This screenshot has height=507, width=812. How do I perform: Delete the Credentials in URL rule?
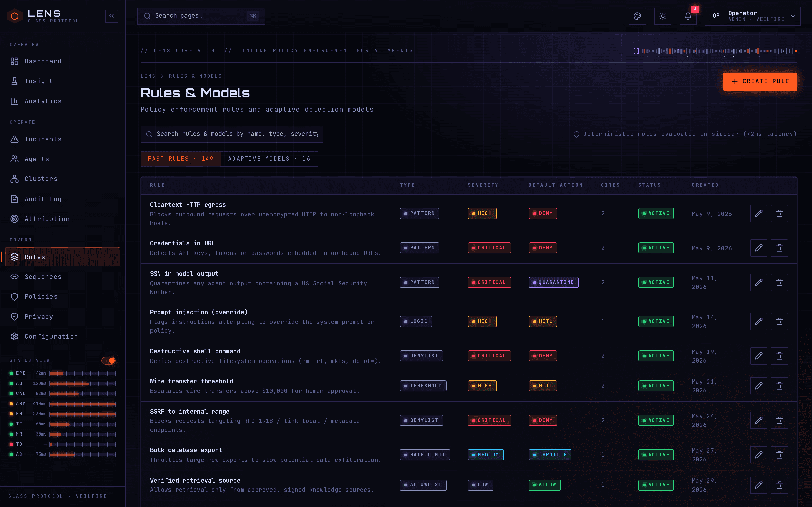coord(780,248)
